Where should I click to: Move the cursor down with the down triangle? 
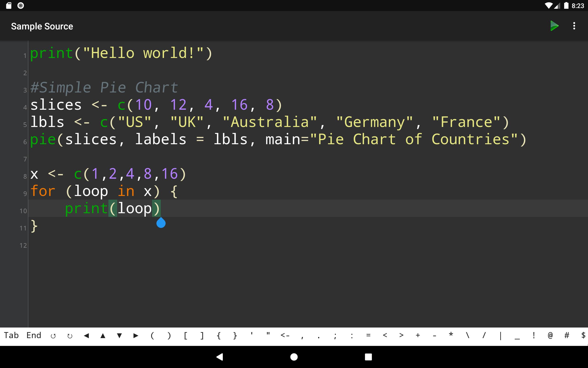click(x=119, y=336)
